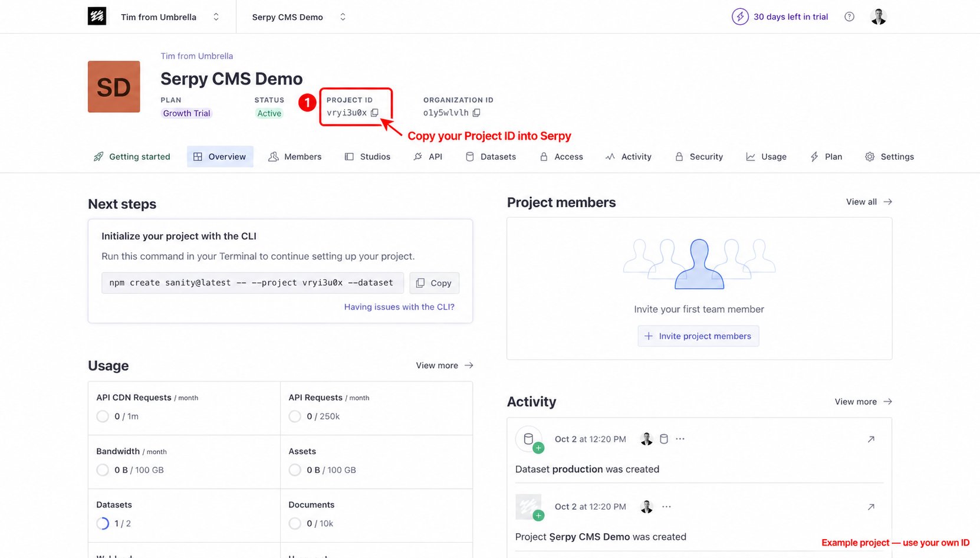Screen dimensions: 980x558
Task: Open the Plan tab
Action: click(826, 156)
